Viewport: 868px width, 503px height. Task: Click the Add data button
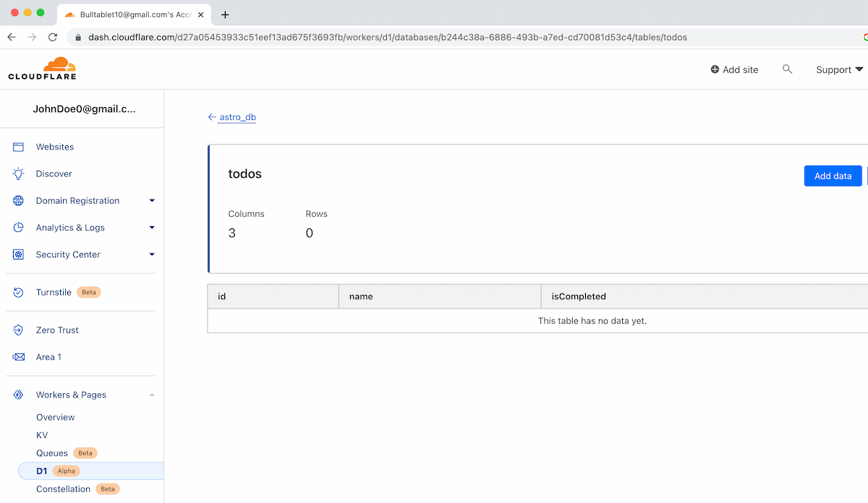tap(833, 176)
